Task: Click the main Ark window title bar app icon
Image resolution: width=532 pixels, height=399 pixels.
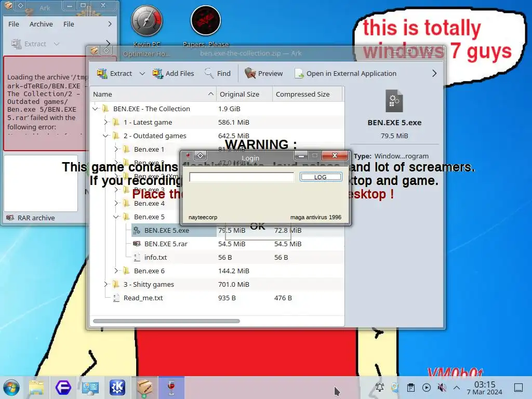Action: coord(94,51)
